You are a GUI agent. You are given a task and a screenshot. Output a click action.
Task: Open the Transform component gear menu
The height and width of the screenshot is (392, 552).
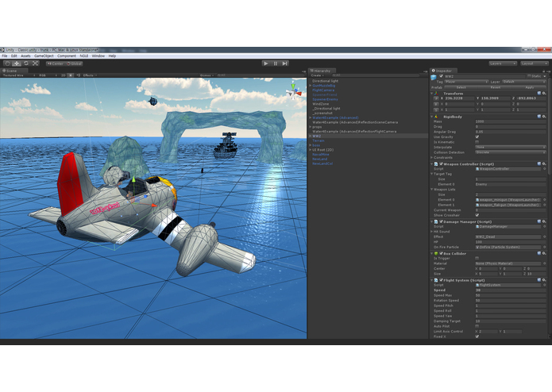pyautogui.click(x=544, y=94)
